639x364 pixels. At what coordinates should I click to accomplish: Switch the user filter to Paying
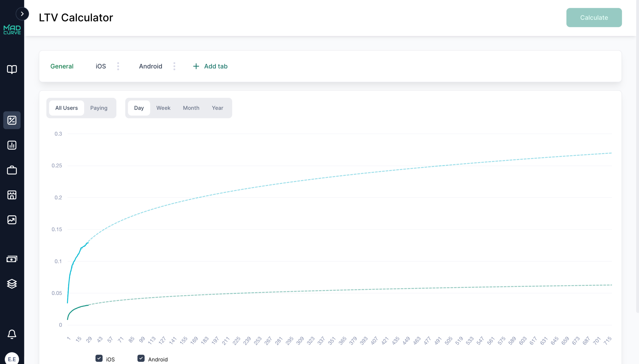[99, 108]
